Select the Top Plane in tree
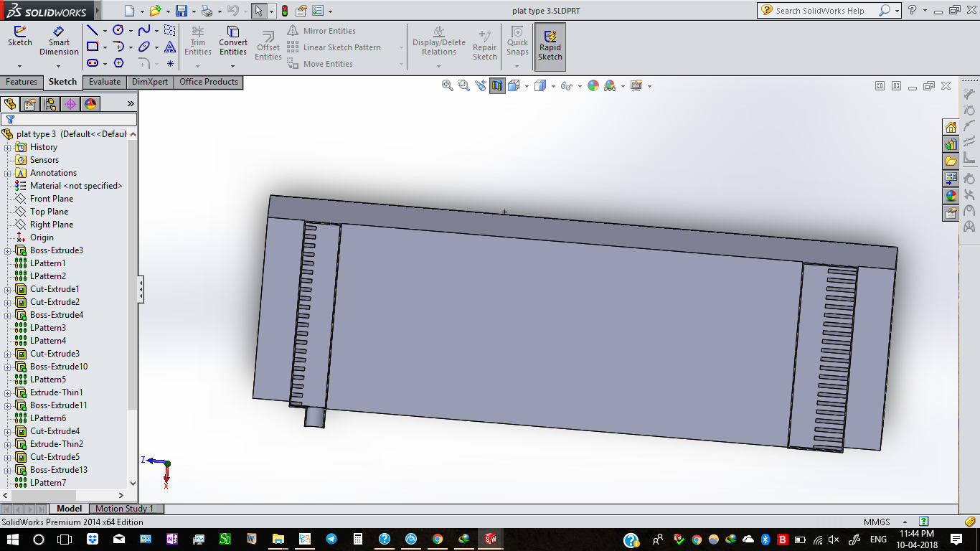Image resolution: width=980 pixels, height=551 pixels. (x=50, y=212)
